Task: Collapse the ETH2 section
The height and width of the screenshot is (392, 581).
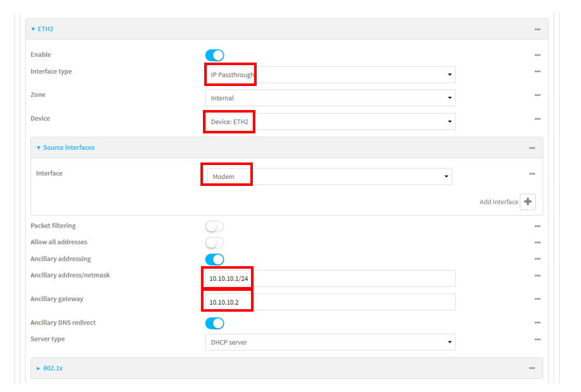Action: 42,29
